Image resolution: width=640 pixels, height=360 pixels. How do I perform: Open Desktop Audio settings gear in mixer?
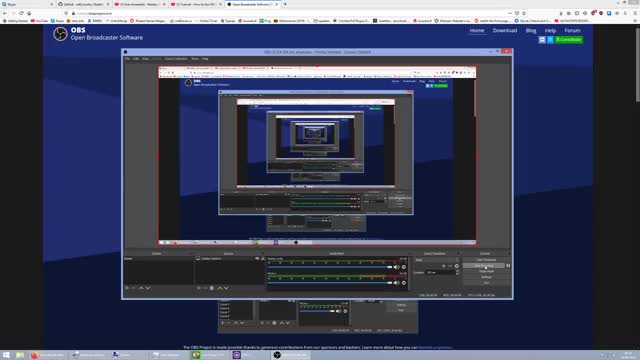coord(404,267)
